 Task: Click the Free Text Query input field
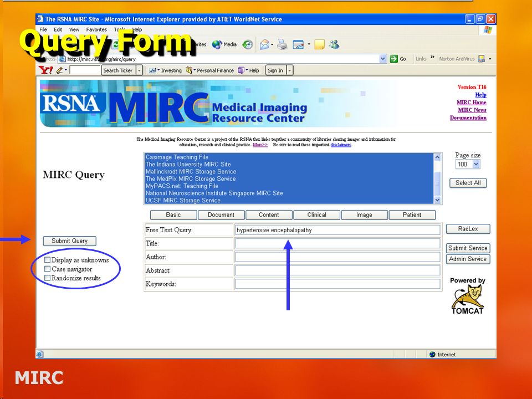click(x=337, y=229)
